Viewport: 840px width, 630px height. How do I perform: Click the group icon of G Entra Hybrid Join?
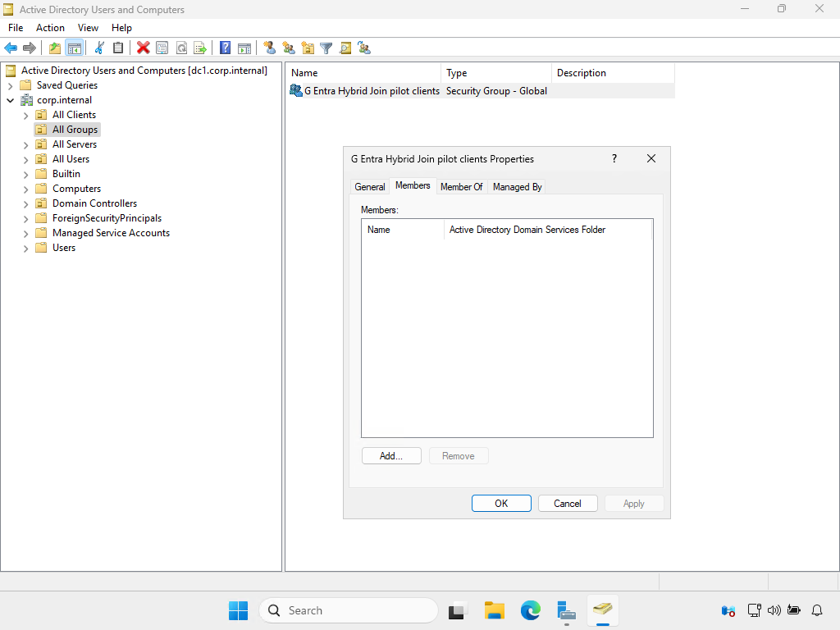point(295,90)
